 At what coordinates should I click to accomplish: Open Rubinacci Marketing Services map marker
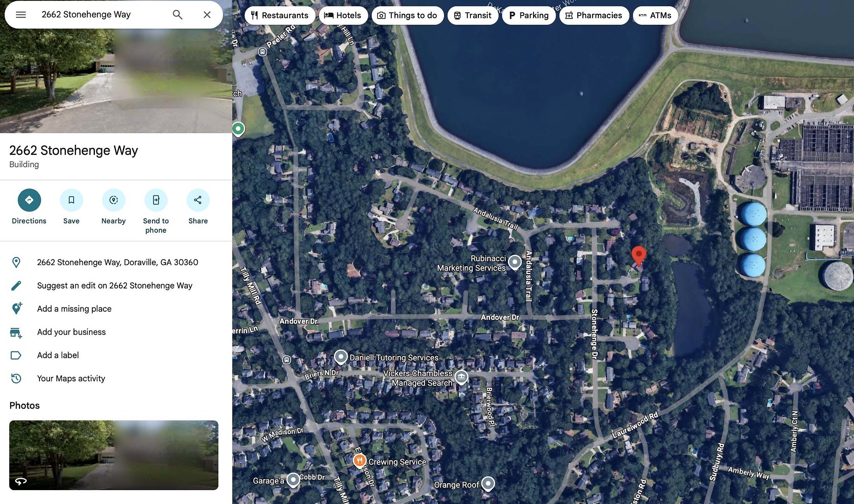click(x=515, y=262)
